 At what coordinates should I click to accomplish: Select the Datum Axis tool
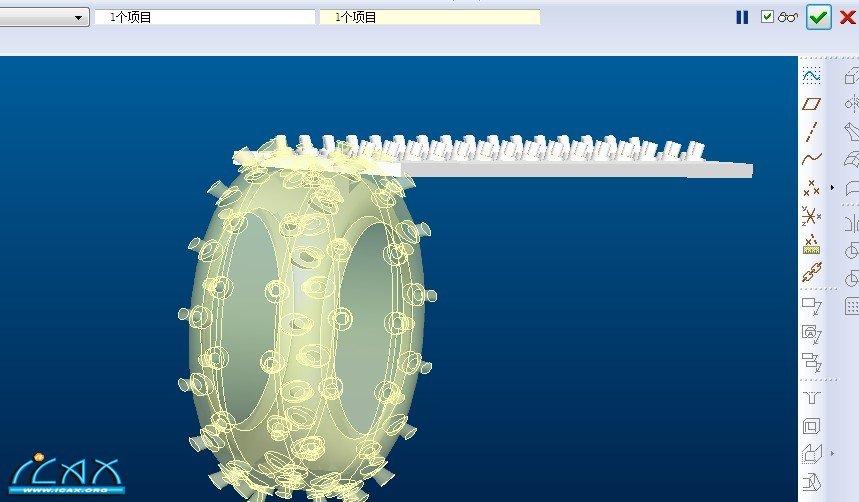[x=811, y=132]
